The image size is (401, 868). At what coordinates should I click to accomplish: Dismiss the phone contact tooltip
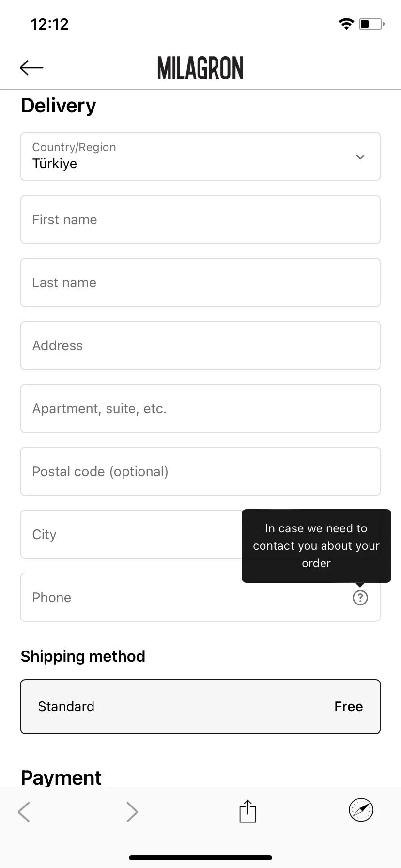pos(316,546)
